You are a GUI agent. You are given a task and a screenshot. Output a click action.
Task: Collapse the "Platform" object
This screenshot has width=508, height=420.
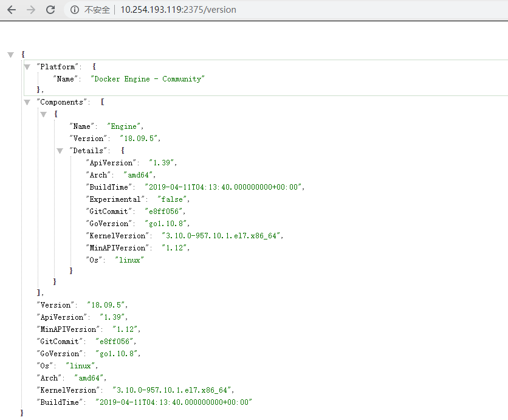pos(27,67)
